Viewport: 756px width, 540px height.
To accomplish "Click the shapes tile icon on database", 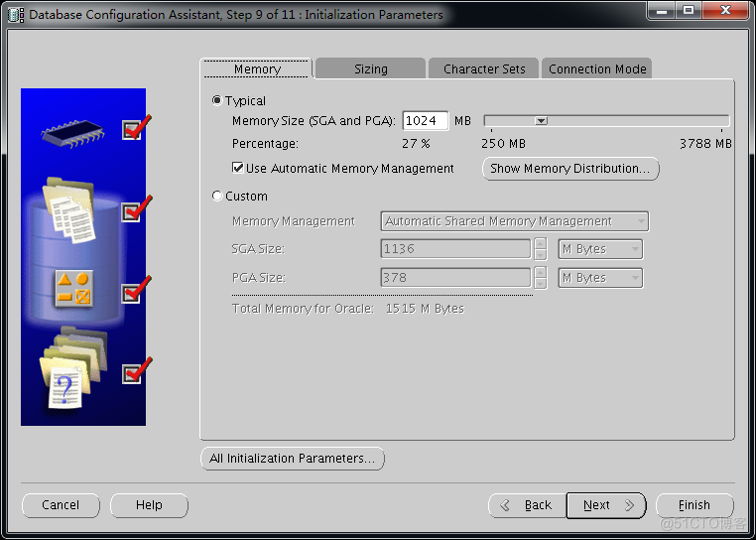I will click(73, 289).
